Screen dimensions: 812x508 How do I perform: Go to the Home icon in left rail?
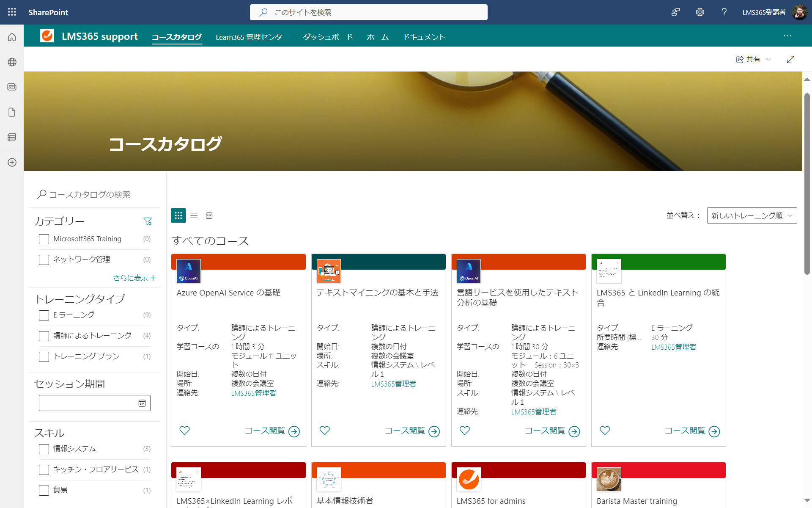tap(12, 37)
